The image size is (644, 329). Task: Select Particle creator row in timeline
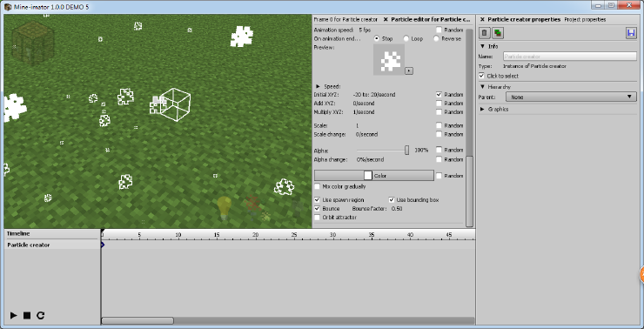point(52,245)
